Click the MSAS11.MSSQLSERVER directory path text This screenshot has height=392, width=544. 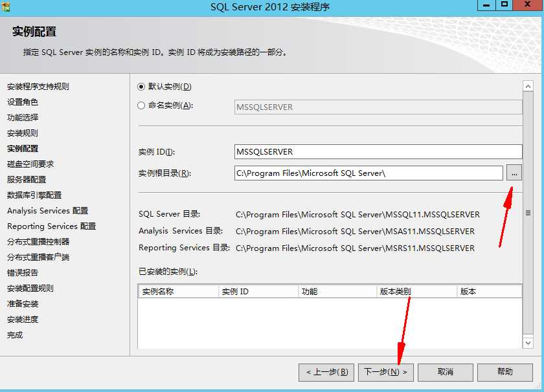coord(355,231)
